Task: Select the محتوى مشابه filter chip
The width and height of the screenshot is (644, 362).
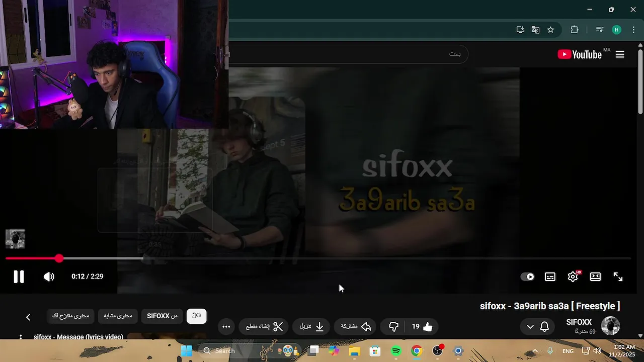Action: [118, 316]
